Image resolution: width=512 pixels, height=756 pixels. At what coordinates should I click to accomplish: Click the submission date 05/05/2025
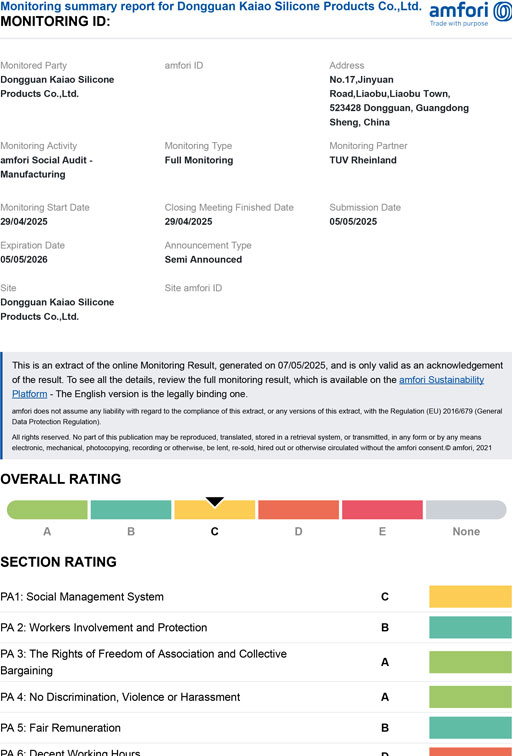353,222
